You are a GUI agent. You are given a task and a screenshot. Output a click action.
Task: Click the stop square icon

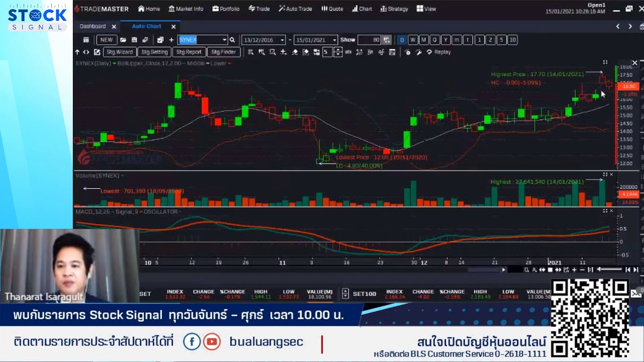[x=550, y=270]
